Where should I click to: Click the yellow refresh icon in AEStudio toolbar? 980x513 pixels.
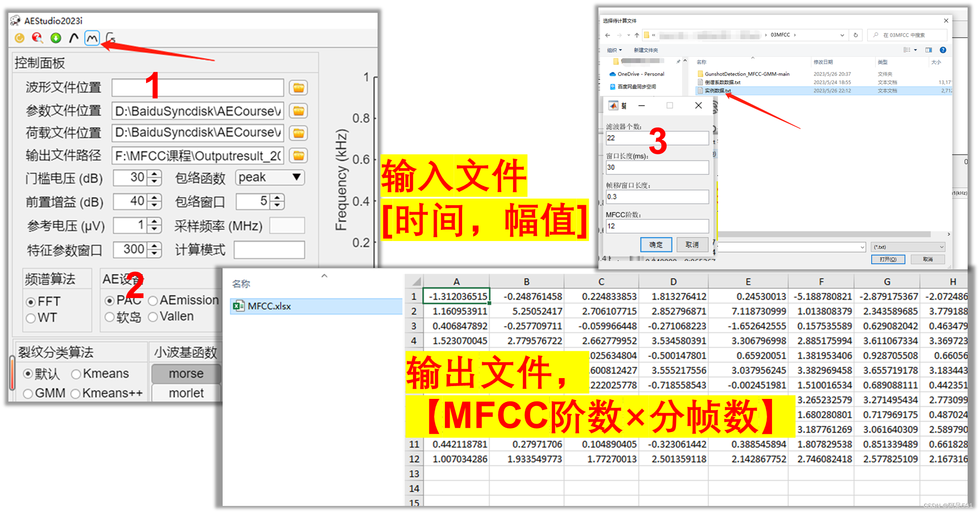point(19,38)
